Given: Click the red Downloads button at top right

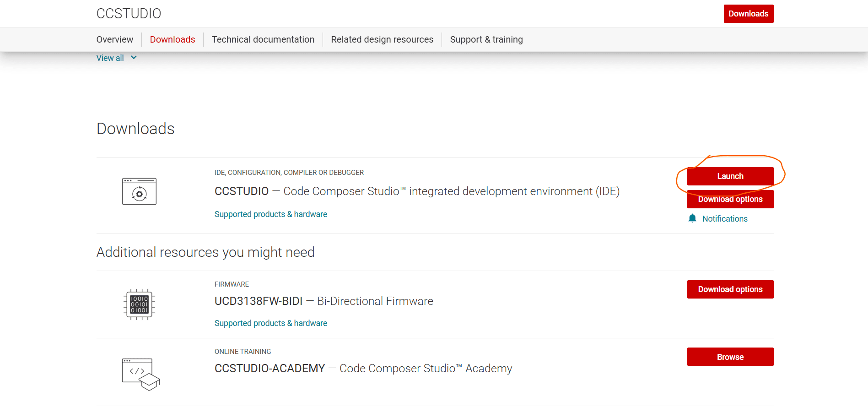Looking at the screenshot, I should click(748, 14).
